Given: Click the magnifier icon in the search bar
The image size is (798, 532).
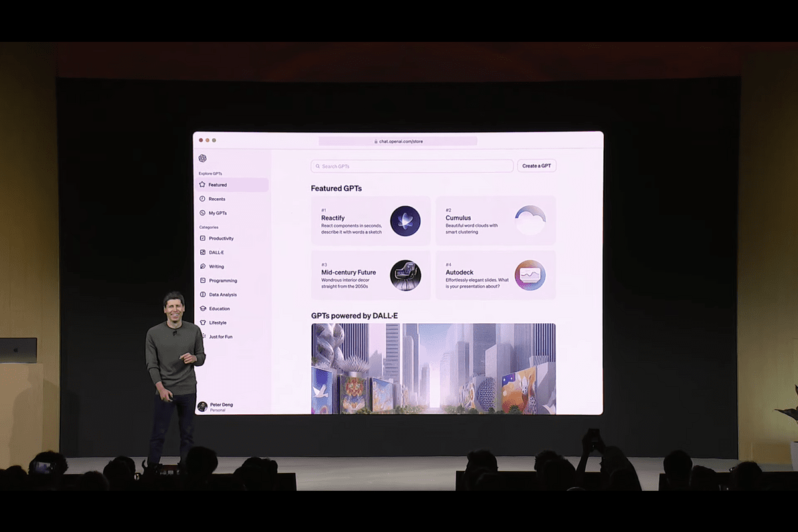Looking at the screenshot, I should (318, 166).
